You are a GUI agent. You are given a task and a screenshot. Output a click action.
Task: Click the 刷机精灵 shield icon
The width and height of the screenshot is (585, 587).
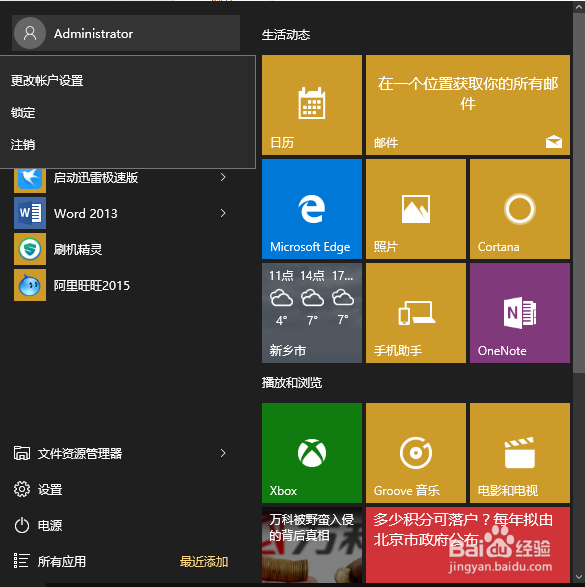click(x=30, y=249)
